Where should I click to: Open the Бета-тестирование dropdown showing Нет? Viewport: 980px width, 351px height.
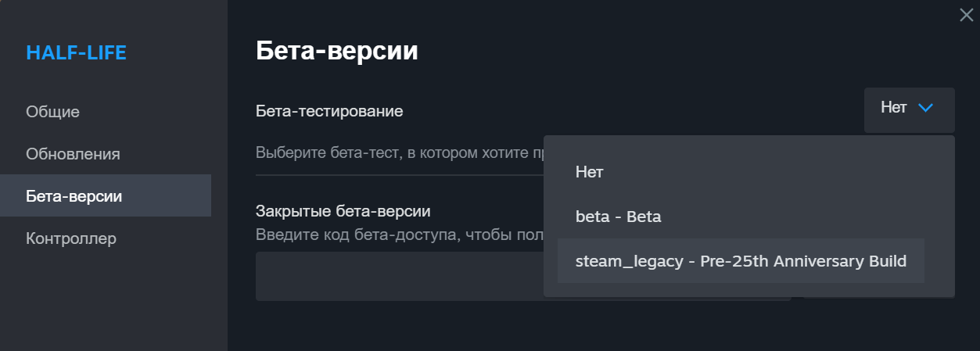(909, 109)
